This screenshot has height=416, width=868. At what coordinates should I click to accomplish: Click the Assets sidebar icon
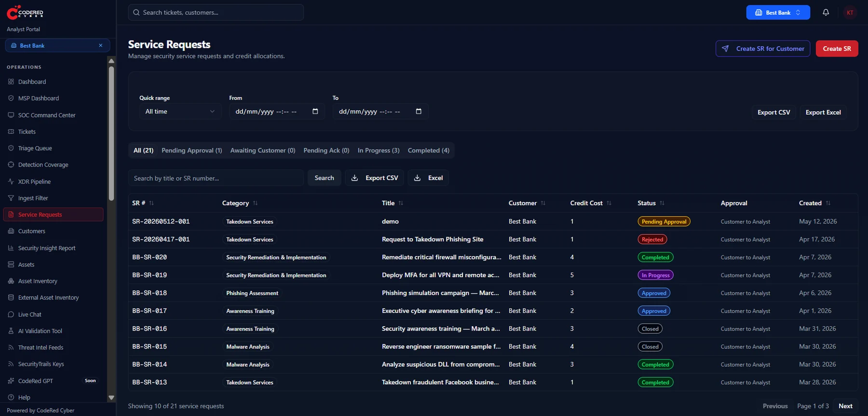tap(11, 264)
